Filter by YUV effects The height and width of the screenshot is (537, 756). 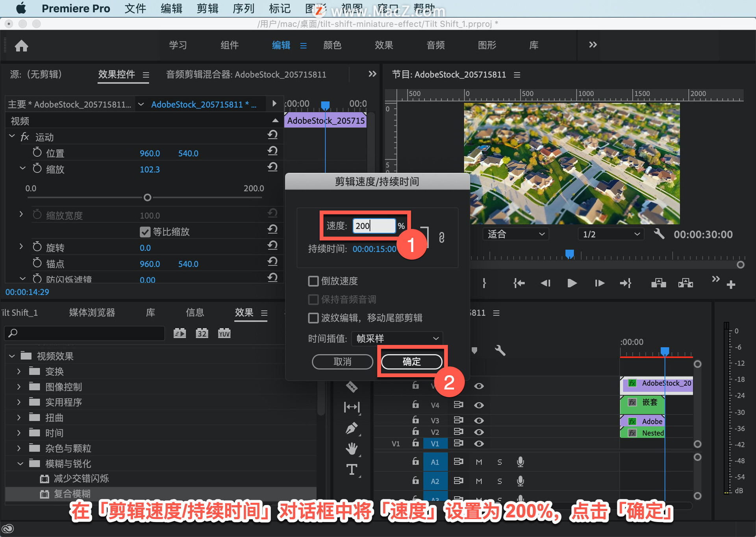point(224,333)
